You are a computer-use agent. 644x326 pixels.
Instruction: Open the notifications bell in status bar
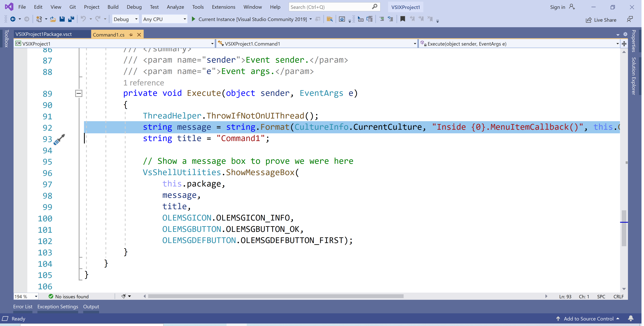(x=631, y=318)
